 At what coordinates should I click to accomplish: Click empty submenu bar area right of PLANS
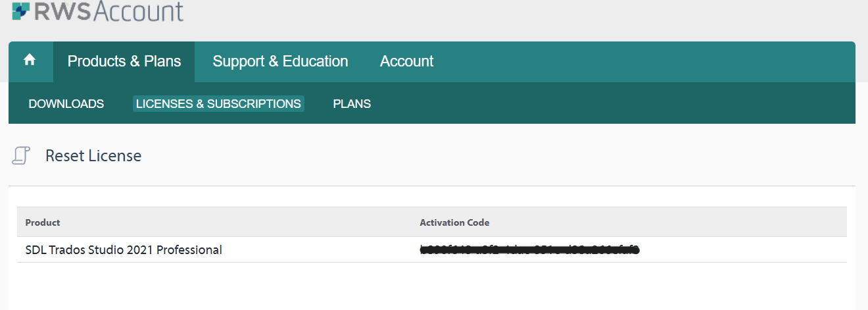tap(612, 104)
